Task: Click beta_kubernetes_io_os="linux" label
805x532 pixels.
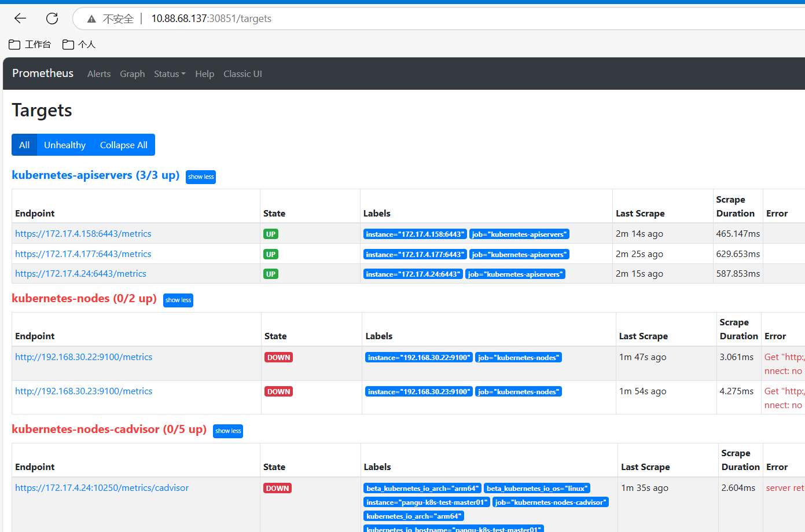Action: (537, 489)
